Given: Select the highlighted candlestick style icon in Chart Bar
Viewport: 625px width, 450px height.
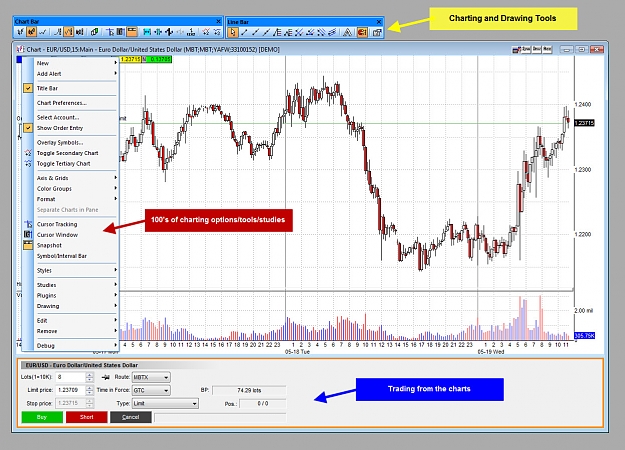Looking at the screenshot, I should (31, 32).
